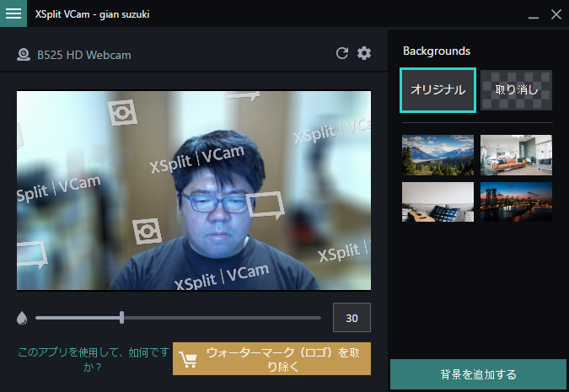
Task: Click the B525 HD Webcam camera icon
Action: [24, 55]
